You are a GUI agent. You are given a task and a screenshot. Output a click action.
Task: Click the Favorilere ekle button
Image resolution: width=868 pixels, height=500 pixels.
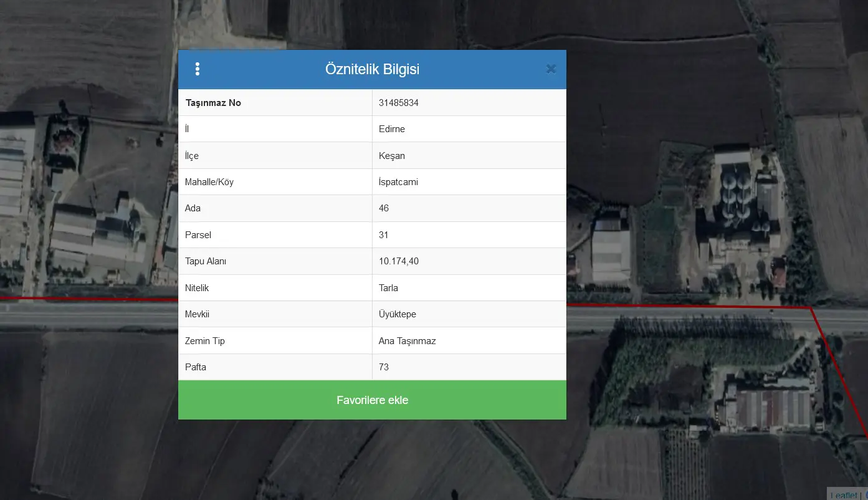372,400
